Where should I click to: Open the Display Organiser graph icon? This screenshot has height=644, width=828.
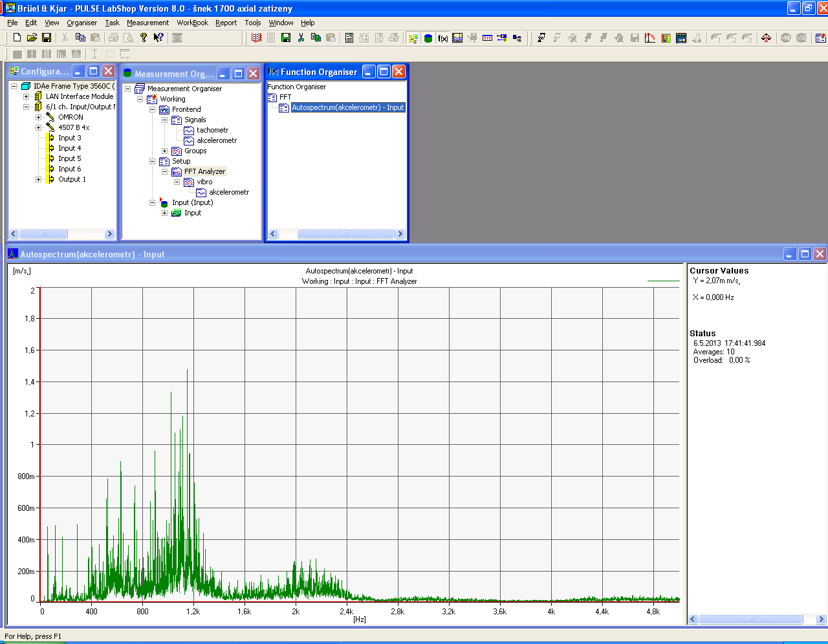pyautogui.click(x=457, y=38)
